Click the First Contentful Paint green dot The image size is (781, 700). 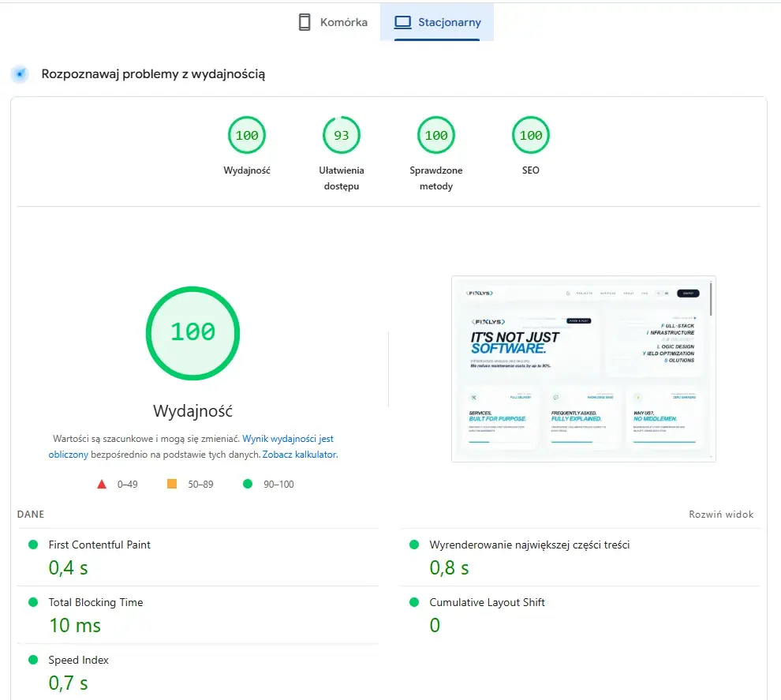click(33, 545)
